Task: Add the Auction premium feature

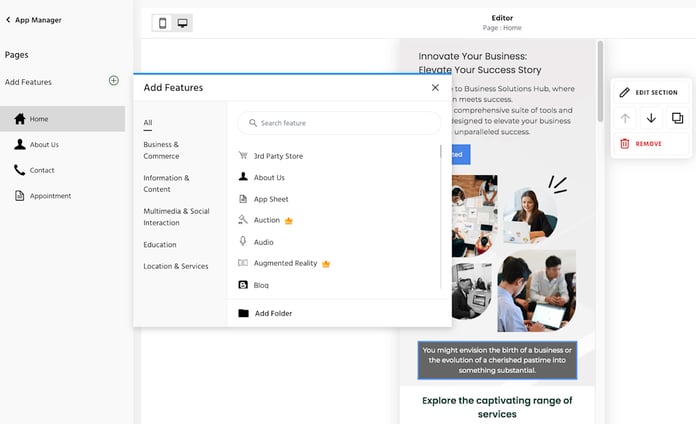Action: coord(266,220)
